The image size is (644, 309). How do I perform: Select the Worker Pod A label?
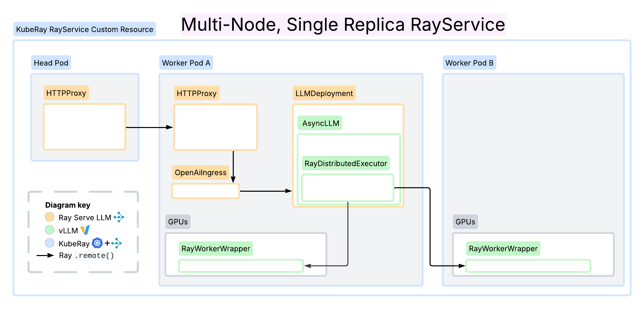(186, 63)
